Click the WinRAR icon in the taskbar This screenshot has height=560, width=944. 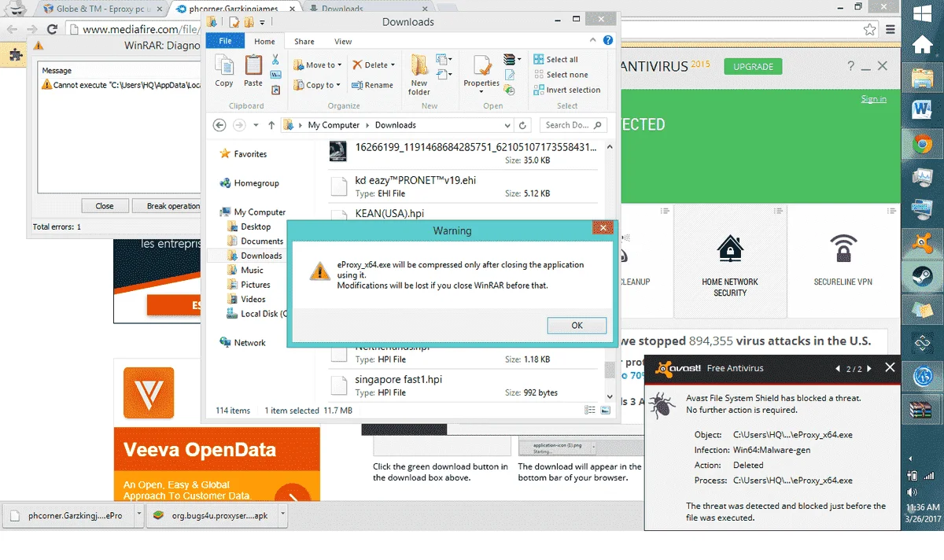tap(922, 410)
